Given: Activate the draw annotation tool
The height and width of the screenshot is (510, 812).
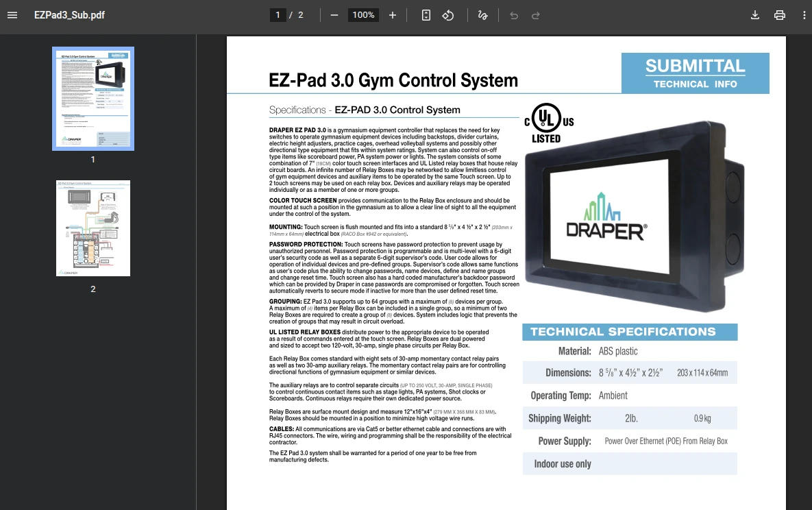Looking at the screenshot, I should coord(482,15).
